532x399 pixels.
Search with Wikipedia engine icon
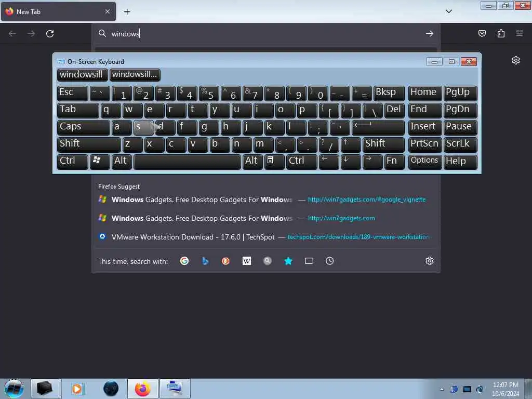[x=247, y=261]
